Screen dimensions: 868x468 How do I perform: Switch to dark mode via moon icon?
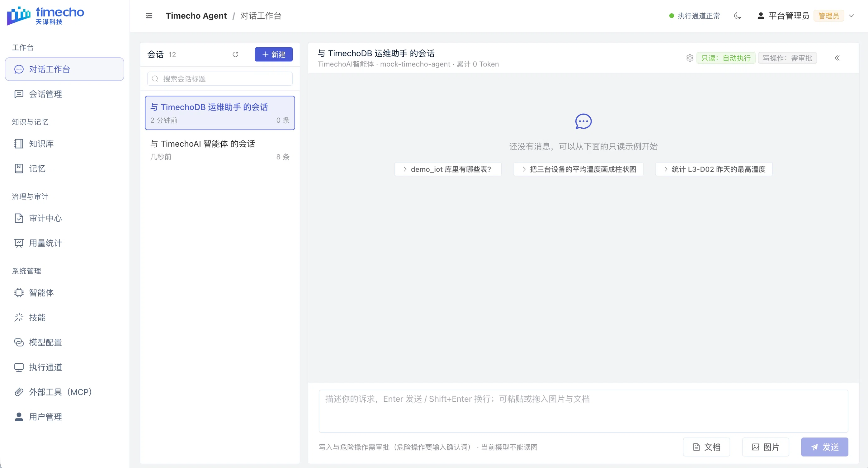[738, 16]
